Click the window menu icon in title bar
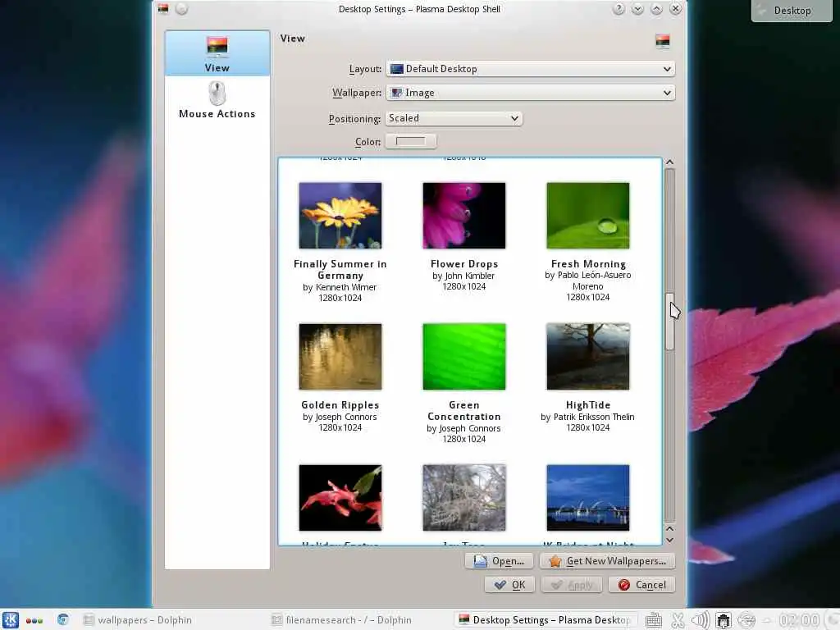This screenshot has width=840, height=630. [x=163, y=8]
